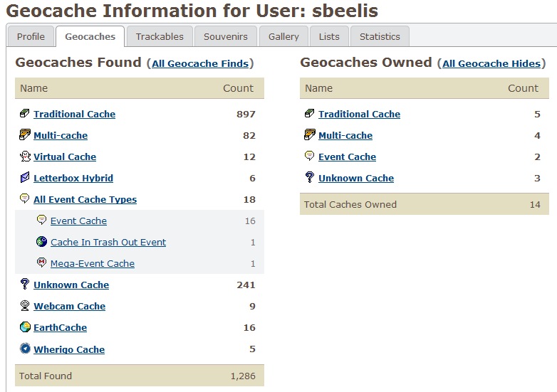Open Event Cache link under Geocaches Owned
The width and height of the screenshot is (557, 392).
click(x=348, y=157)
